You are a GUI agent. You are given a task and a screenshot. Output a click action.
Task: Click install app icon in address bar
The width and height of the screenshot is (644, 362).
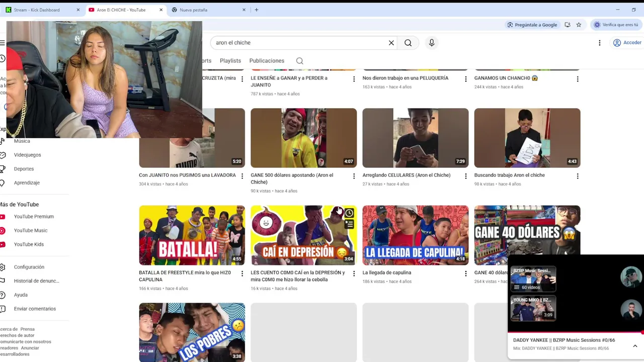(568, 25)
